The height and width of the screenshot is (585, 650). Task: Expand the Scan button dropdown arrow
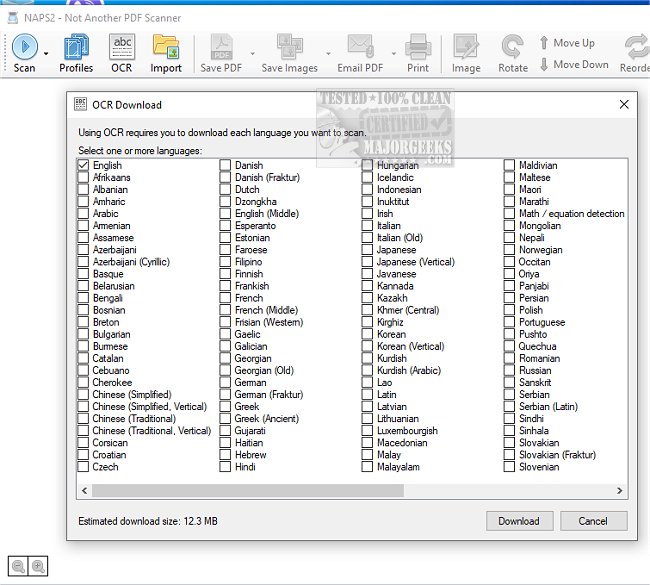[46, 53]
